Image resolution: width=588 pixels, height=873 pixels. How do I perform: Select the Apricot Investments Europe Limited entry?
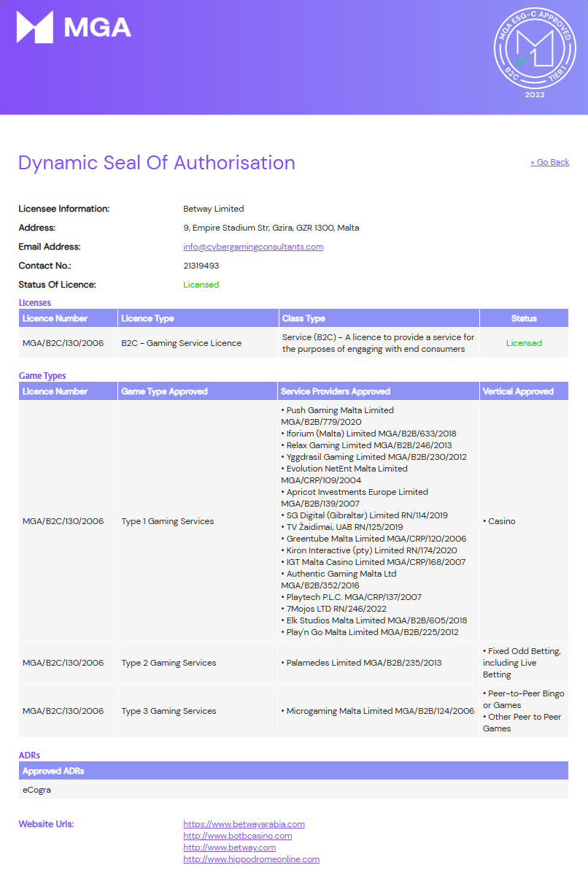pos(355,498)
